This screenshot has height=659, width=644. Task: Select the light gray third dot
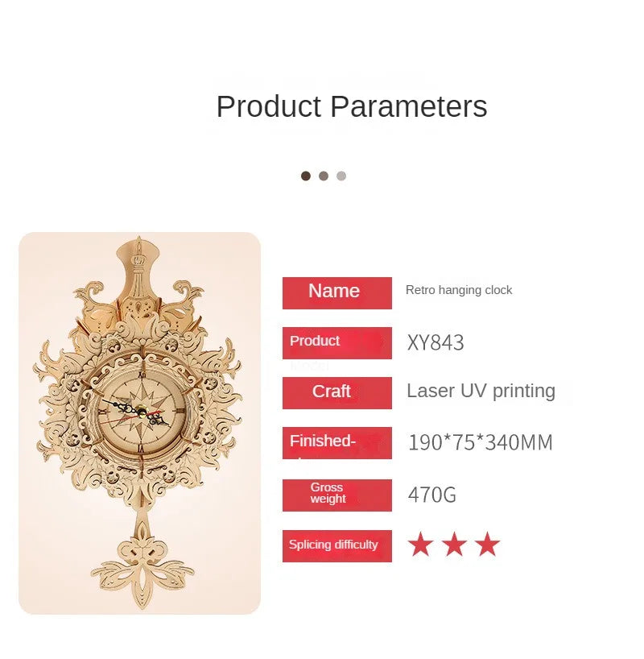click(x=341, y=176)
